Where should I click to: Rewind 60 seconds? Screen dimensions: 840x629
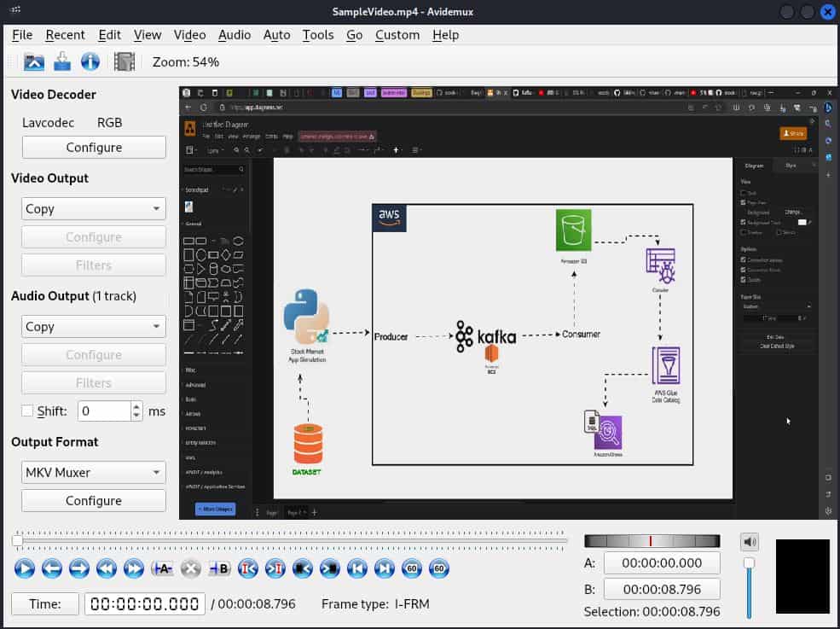pos(412,568)
